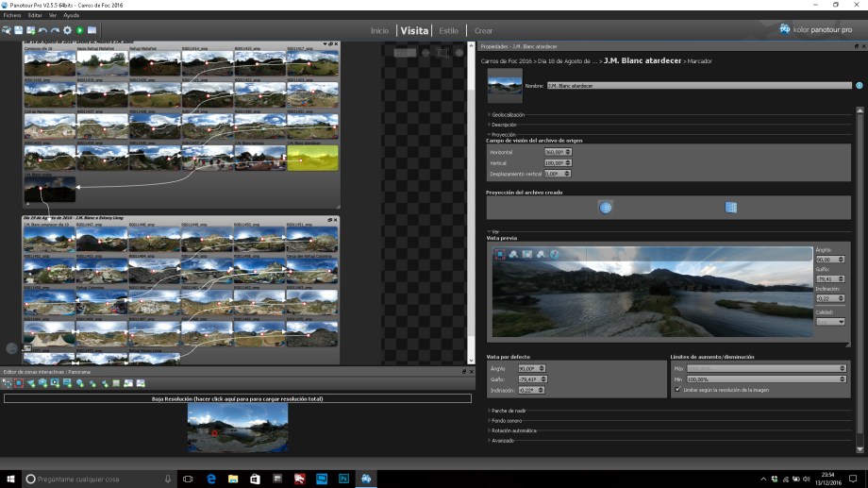Click Baja Resolución bar to load full resolution
Image resolution: width=868 pixels, height=488 pixels.
[x=237, y=399]
